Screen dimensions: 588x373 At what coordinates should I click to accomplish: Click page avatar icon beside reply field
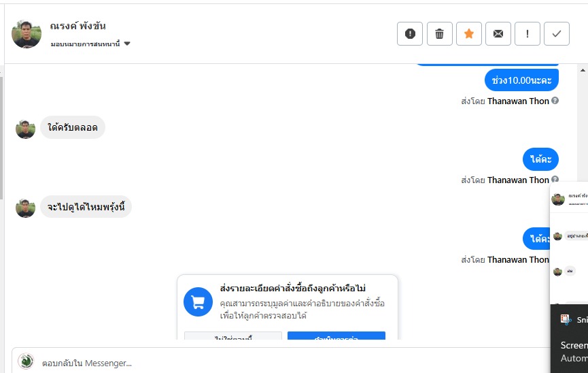26,361
